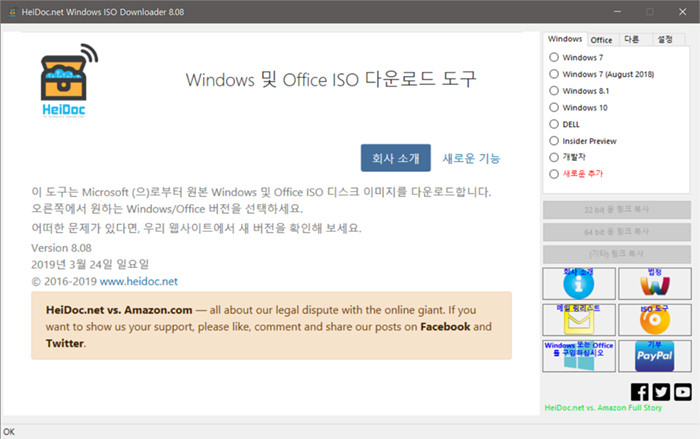Open the Facebook icon

(x=639, y=392)
